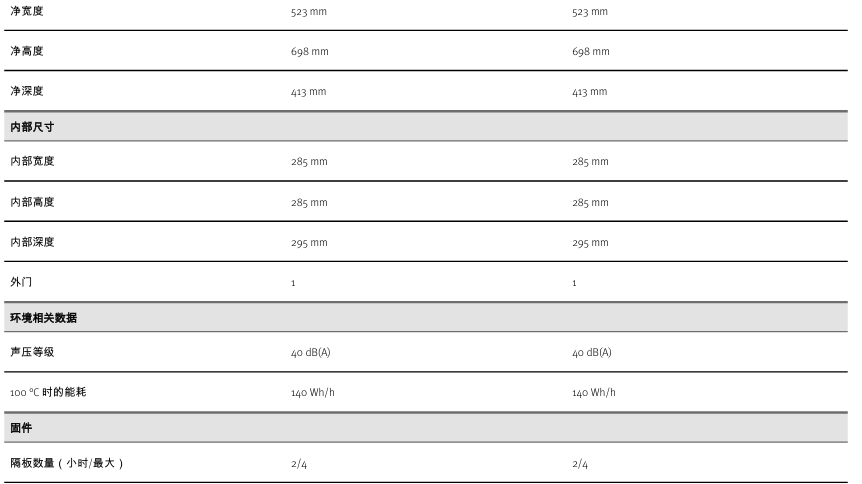Click the 环境相关数据 section header
Screen dimensions: 862x484
(43, 318)
